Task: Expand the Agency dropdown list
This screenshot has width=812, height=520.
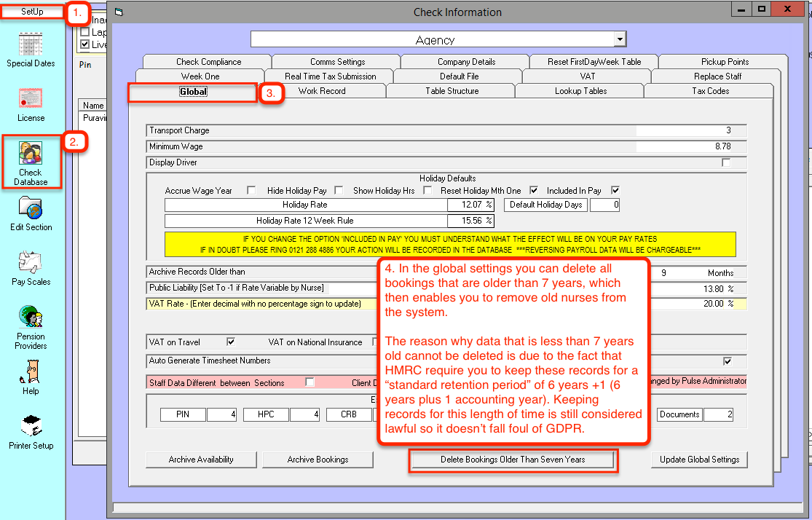Action: pyautogui.click(x=619, y=39)
